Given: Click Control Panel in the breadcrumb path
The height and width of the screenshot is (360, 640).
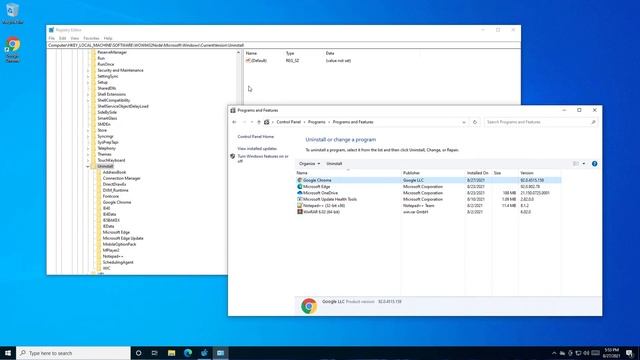Looking at the screenshot, I should tap(289, 122).
